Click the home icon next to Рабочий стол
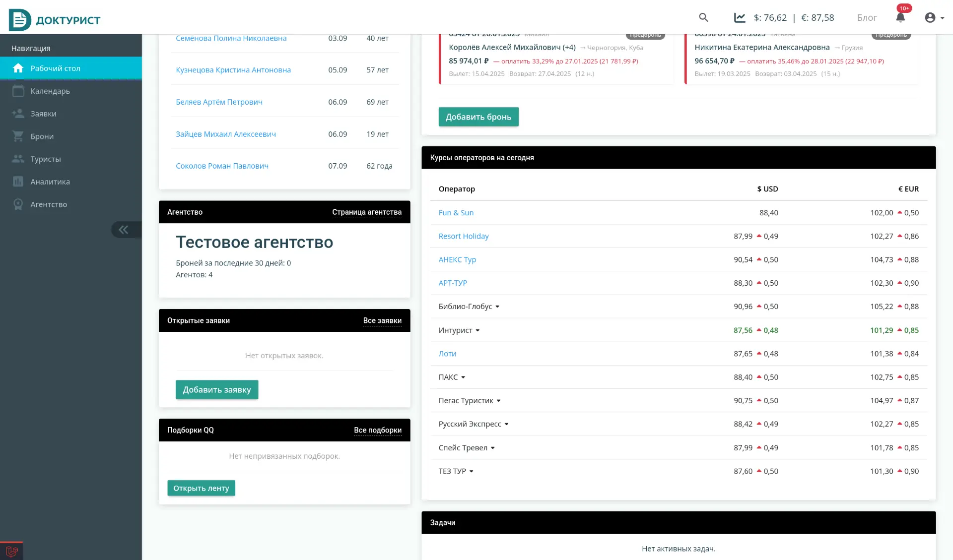Image resolution: width=953 pixels, height=560 pixels. tap(18, 68)
